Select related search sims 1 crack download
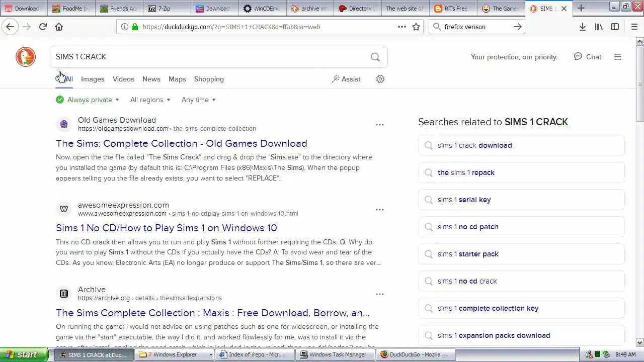This screenshot has width=644, height=362. coord(521,145)
